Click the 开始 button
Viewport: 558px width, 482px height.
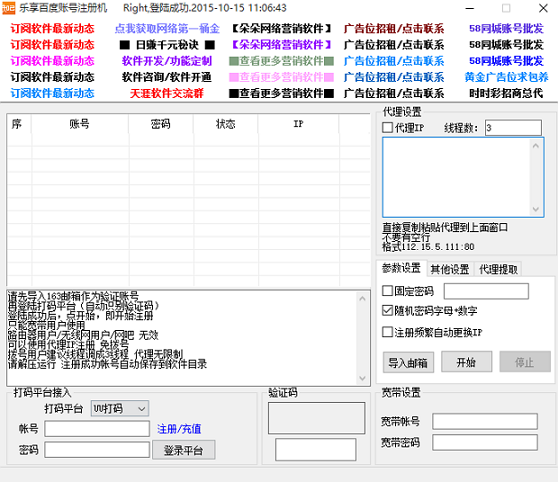click(467, 362)
